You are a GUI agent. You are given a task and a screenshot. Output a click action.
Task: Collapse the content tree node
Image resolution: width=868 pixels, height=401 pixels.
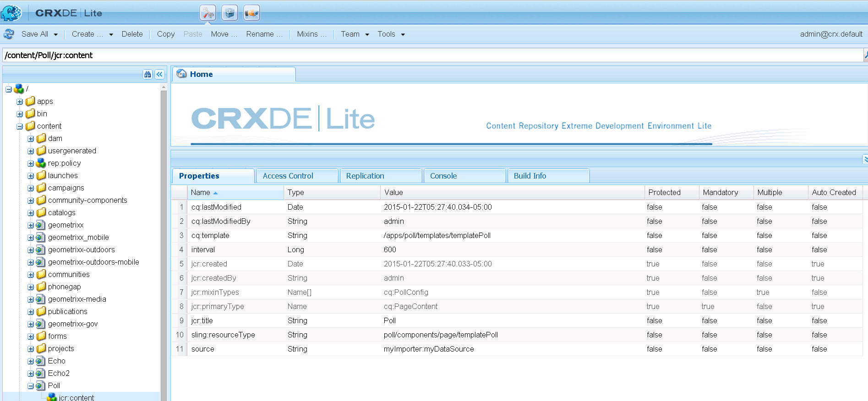click(20, 126)
